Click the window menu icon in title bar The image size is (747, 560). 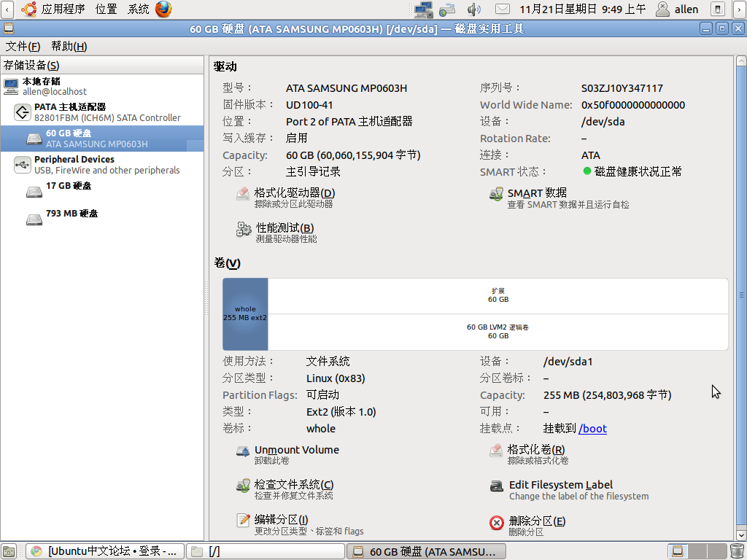click(9, 28)
